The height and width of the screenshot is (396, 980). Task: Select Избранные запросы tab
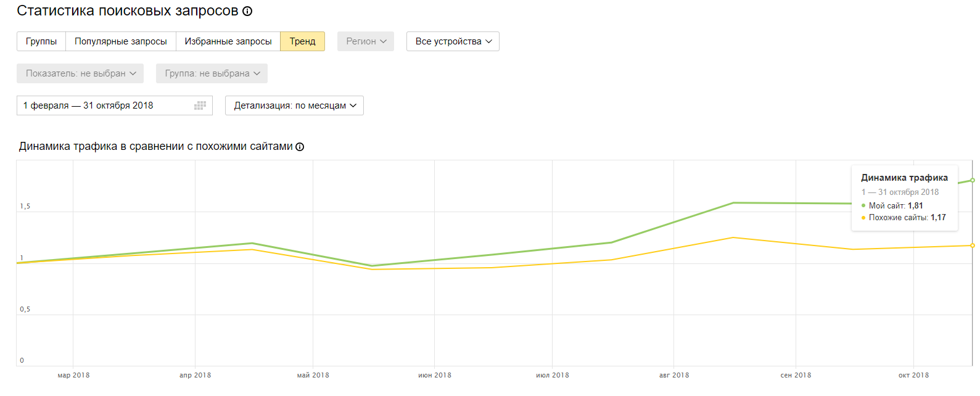[x=228, y=41]
